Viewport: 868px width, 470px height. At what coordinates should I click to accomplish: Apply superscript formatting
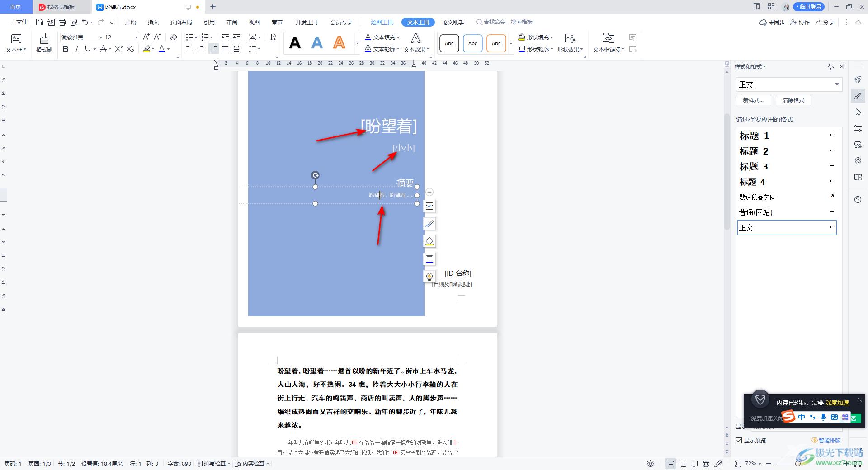(118, 49)
